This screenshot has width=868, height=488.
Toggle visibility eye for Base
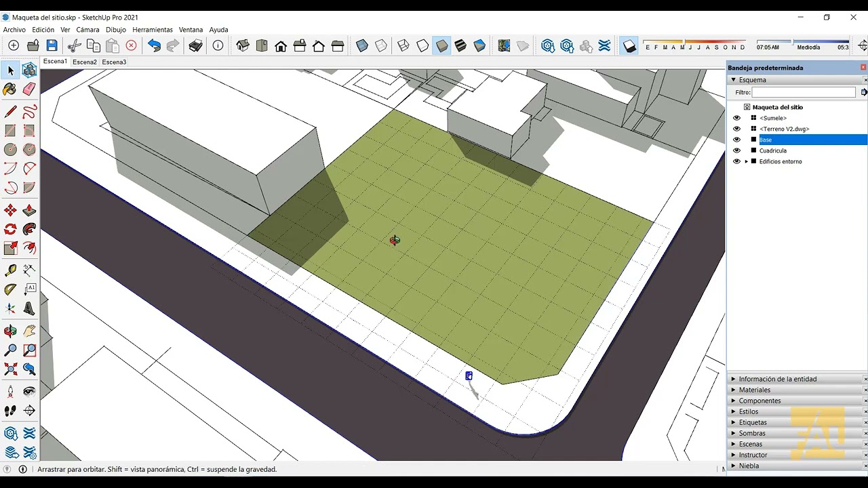tap(736, 140)
